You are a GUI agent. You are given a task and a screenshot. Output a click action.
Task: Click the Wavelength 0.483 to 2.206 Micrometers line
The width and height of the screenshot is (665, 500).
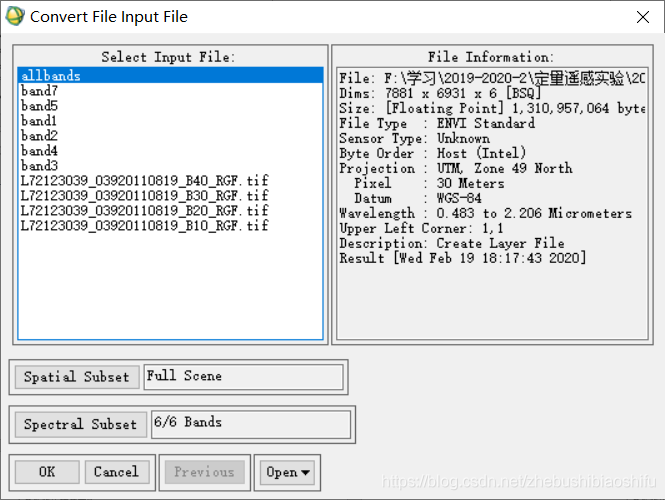tap(486, 213)
